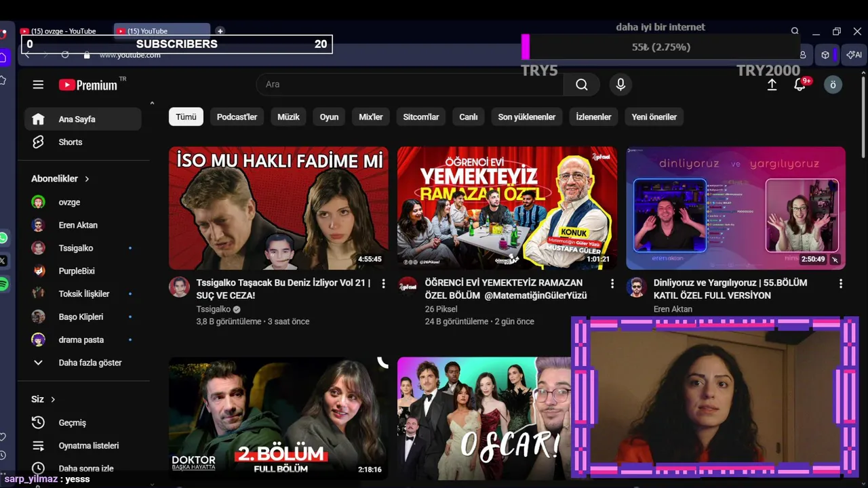Screen dimensions: 868x488
Task: Open Toksik İlişkiler subscription
Action: [x=83, y=294]
